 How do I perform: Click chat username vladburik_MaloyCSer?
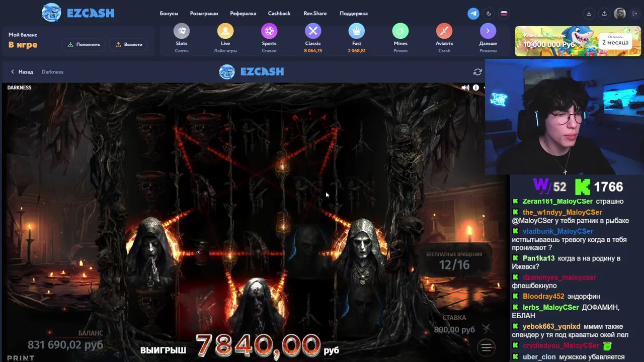(557, 231)
